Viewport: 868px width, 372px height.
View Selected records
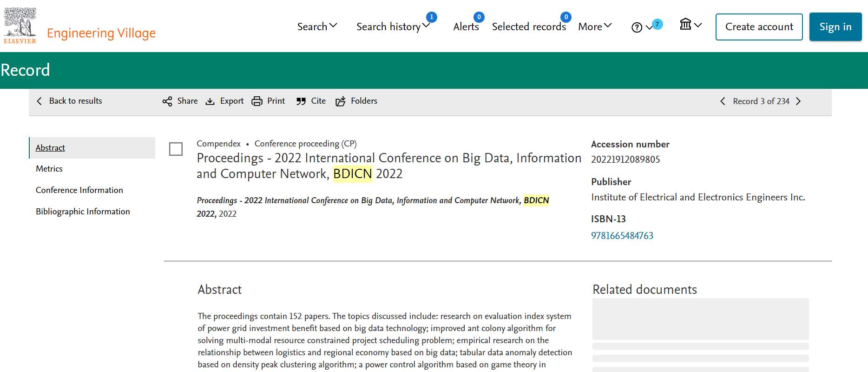[529, 27]
